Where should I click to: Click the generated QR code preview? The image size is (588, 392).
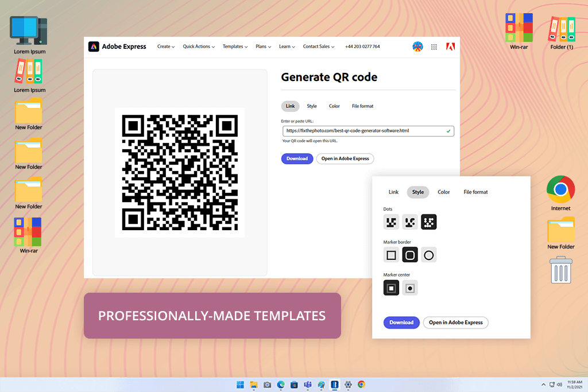(180, 172)
